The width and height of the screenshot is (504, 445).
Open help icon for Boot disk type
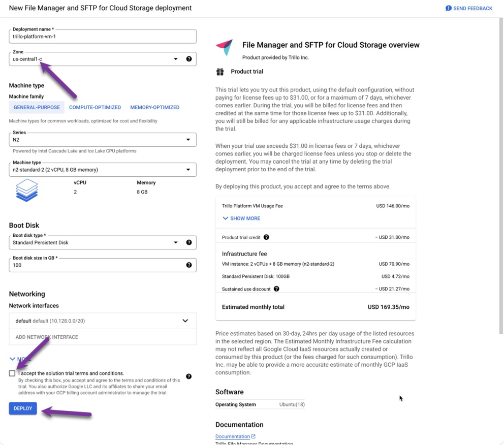pos(189,242)
